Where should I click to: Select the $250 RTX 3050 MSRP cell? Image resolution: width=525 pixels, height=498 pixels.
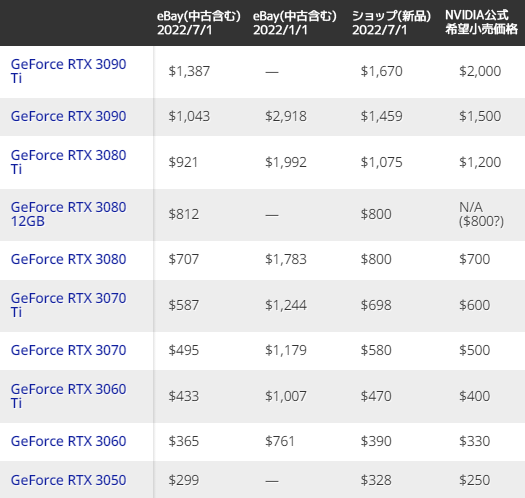pyautogui.click(x=474, y=480)
